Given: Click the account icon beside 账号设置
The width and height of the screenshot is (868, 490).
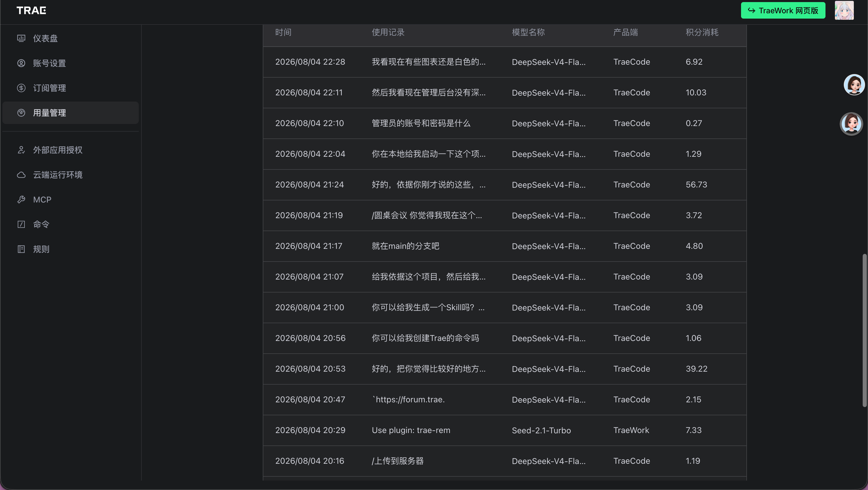Looking at the screenshot, I should [21, 63].
